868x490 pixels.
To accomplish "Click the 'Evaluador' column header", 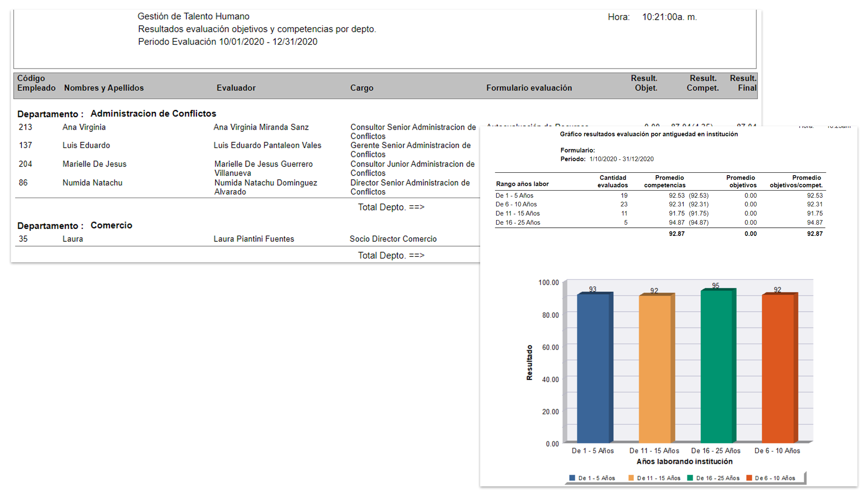I will tap(236, 88).
